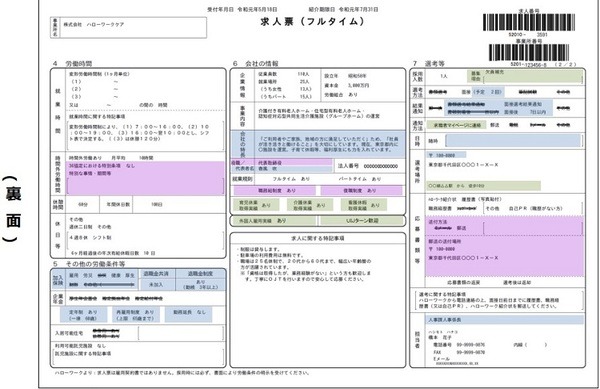Click the upper barcode under 求人番号

(x=528, y=22)
